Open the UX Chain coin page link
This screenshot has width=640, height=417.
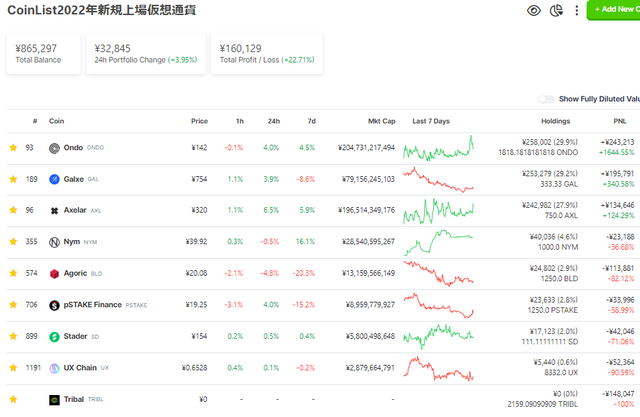(80, 368)
